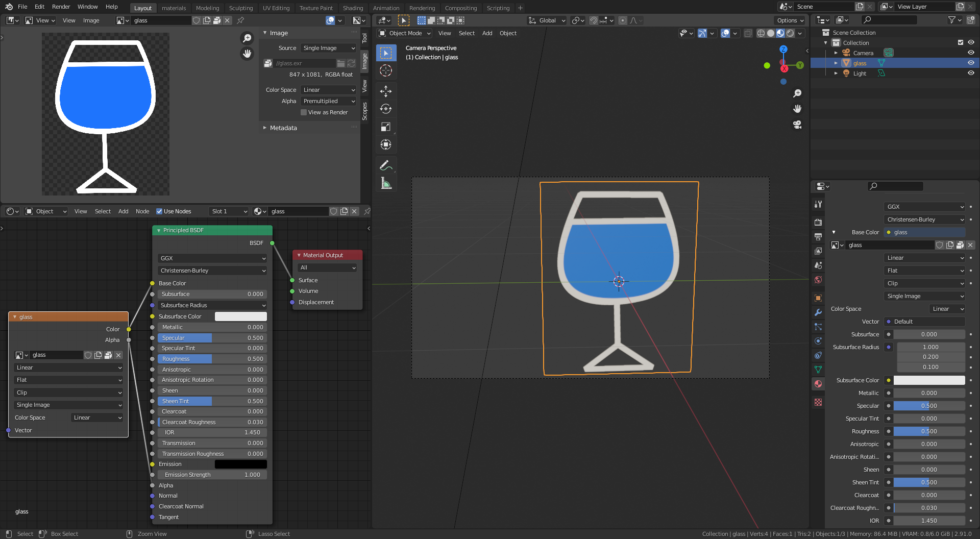Screen dimensions: 980x539
Task: Click Subsurface Color swatch in BSDF node
Action: (241, 316)
